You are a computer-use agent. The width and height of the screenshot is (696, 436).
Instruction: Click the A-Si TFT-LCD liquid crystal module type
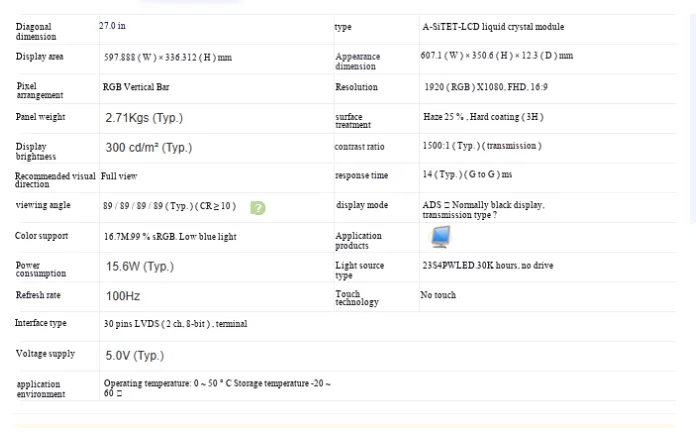(493, 27)
